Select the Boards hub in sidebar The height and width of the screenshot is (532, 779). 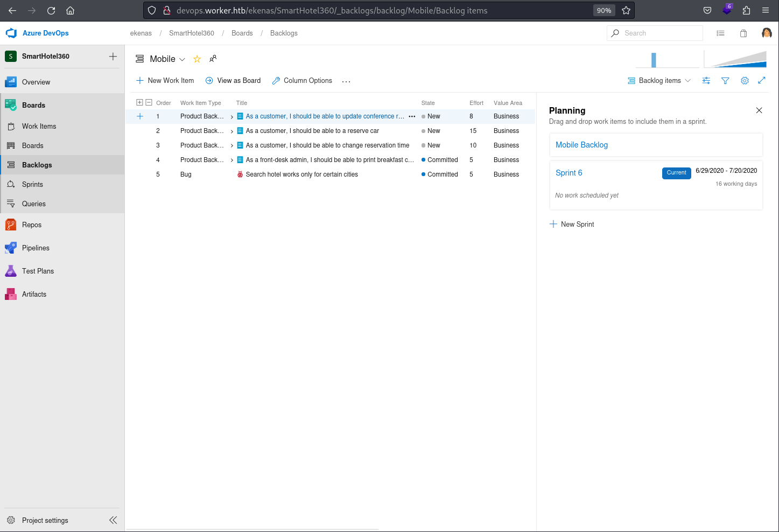[62, 105]
